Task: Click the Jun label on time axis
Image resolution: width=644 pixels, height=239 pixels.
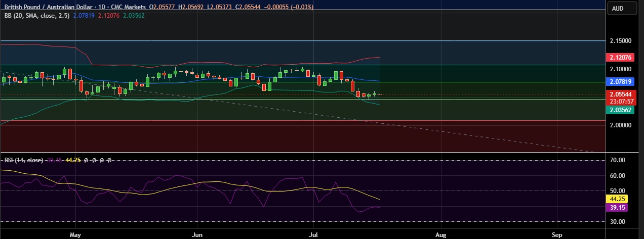Action: 198,235
